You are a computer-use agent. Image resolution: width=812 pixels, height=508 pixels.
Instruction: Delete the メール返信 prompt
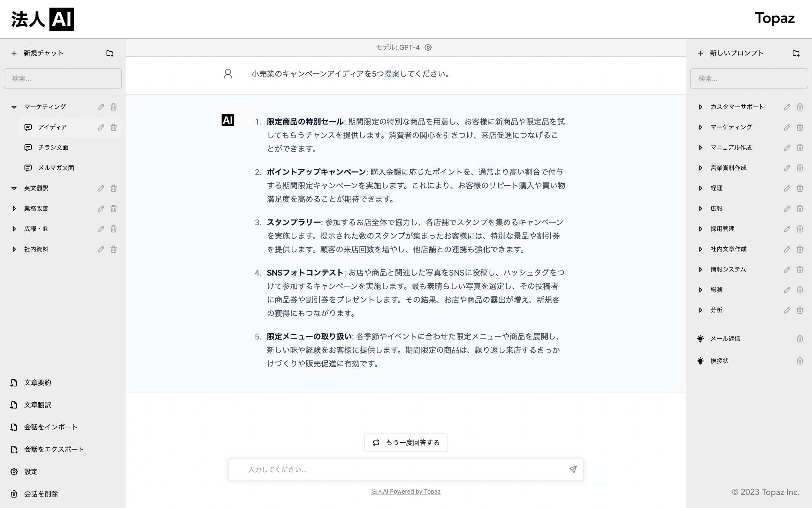799,339
